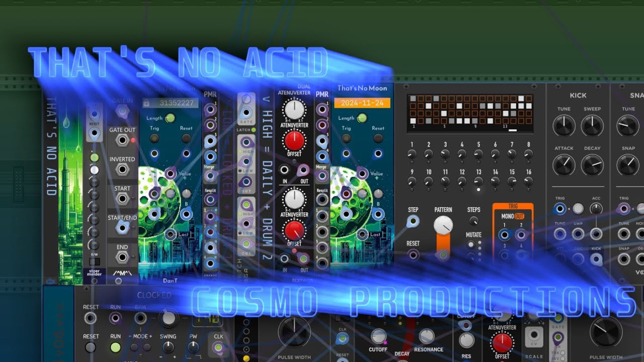Click the sequencer step 12 knob

462,182
